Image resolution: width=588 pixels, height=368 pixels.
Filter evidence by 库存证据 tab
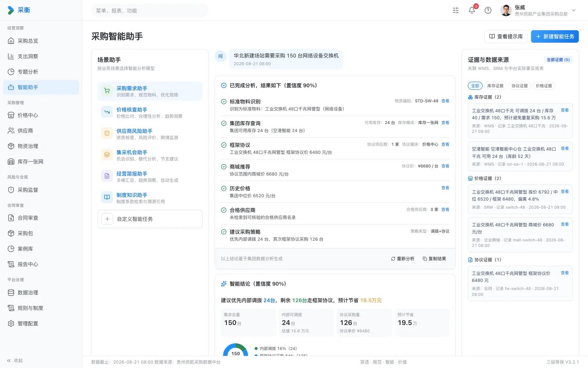pos(495,86)
